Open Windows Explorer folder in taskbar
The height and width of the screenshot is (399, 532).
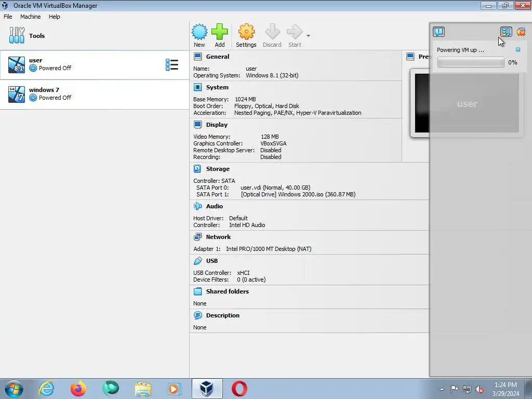click(x=143, y=389)
